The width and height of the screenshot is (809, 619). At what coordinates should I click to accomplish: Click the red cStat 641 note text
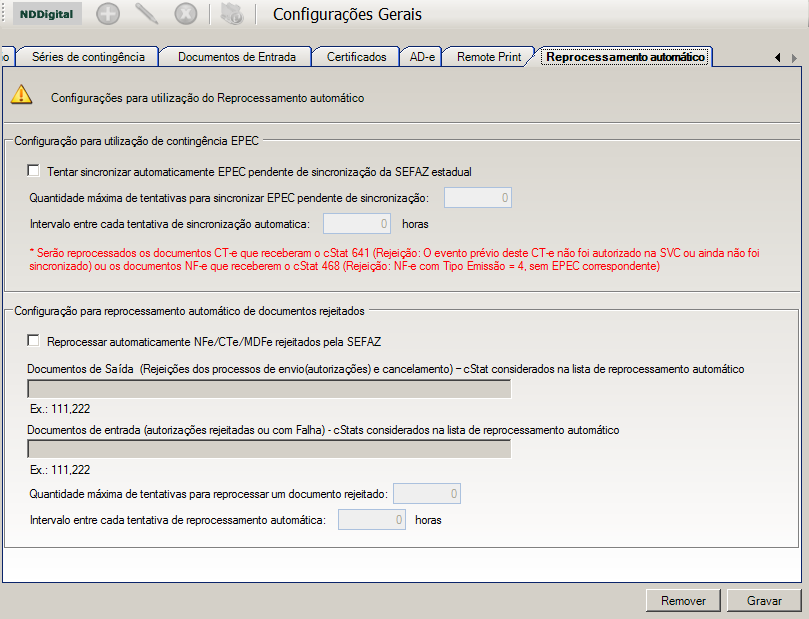click(395, 259)
